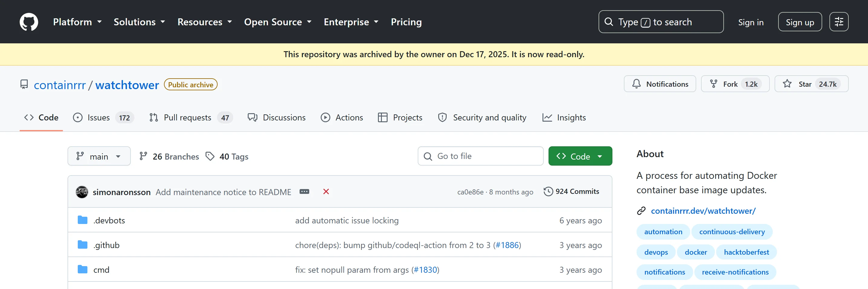Open the green Code dropdown button
The image size is (868, 289).
click(580, 156)
